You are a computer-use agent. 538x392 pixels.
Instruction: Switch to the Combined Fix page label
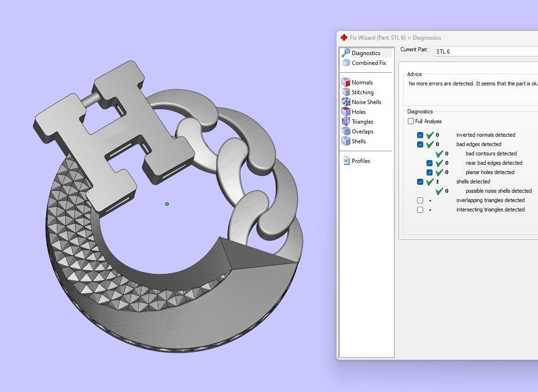point(369,63)
